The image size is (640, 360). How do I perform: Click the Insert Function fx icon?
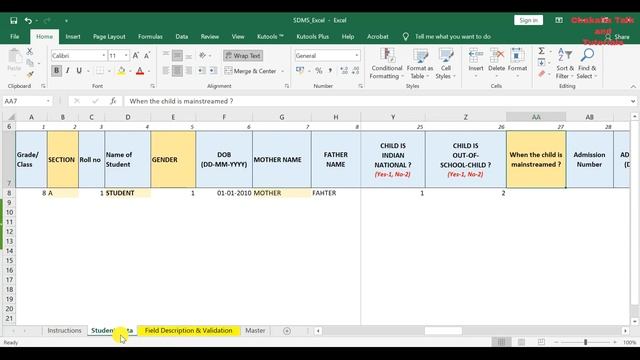[113, 101]
